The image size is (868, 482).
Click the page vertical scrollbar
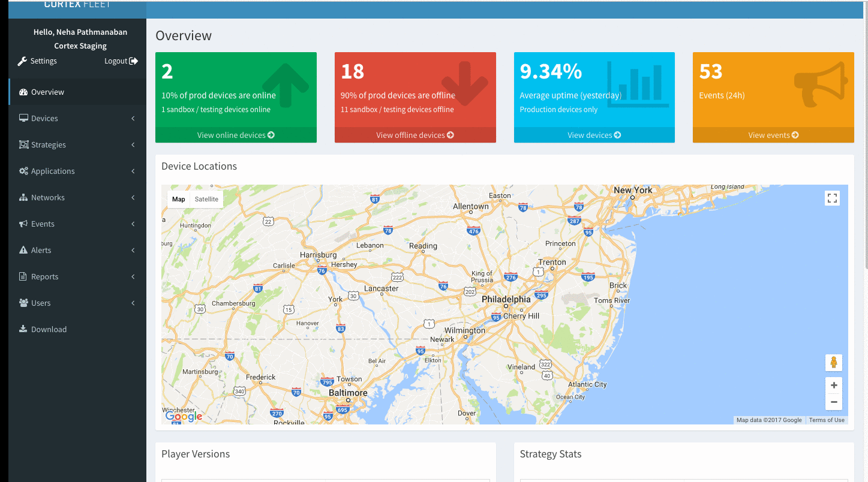point(865,135)
